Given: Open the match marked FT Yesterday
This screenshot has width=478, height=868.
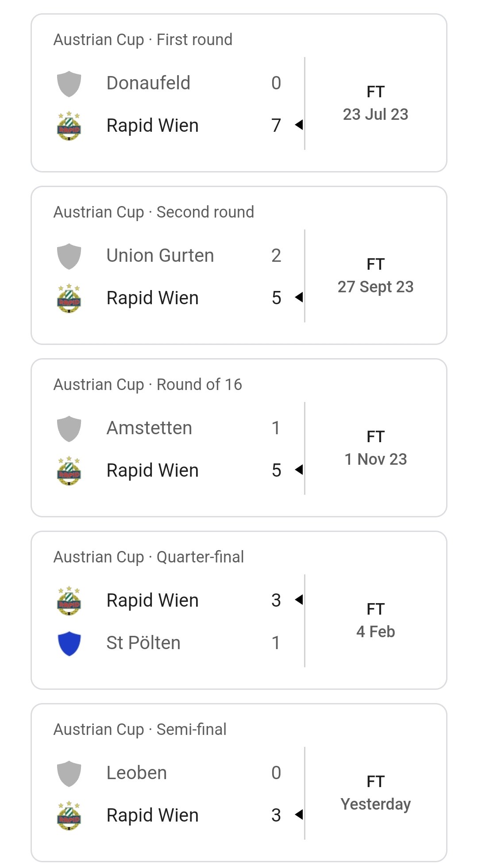Looking at the screenshot, I should (x=375, y=804).
